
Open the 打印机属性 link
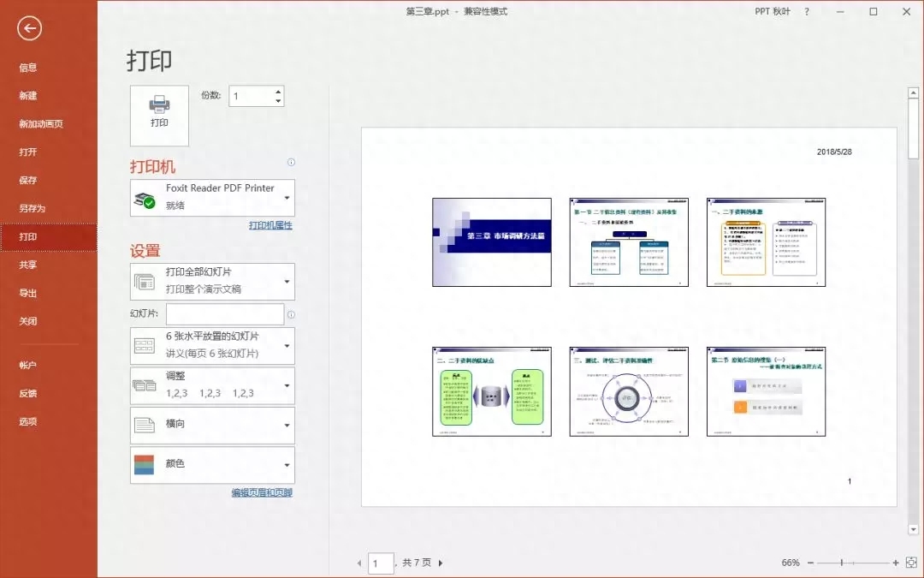270,225
